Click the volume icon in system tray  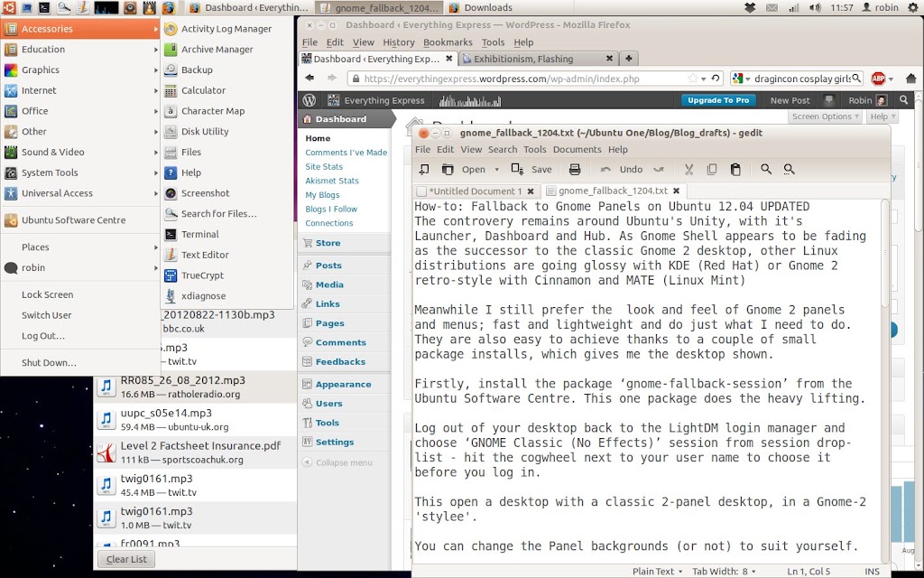[x=815, y=7]
